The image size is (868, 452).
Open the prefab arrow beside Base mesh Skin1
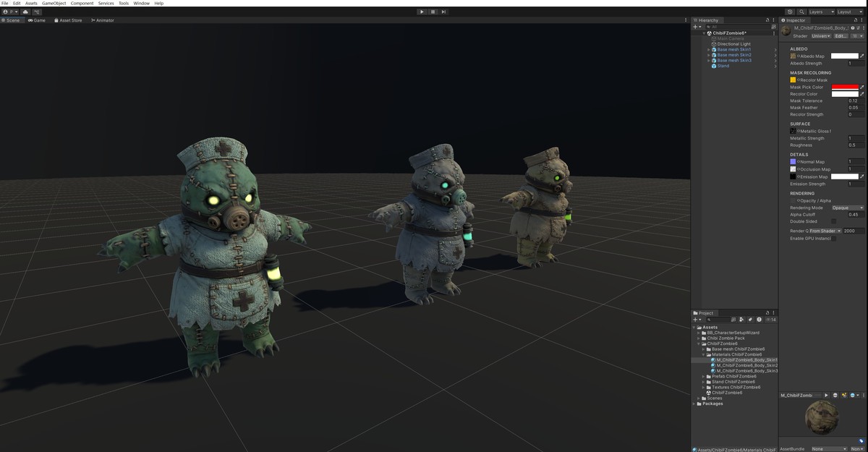click(775, 49)
